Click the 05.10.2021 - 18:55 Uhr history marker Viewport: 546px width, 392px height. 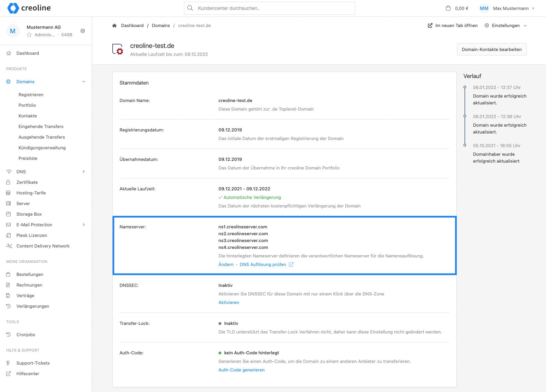click(465, 145)
